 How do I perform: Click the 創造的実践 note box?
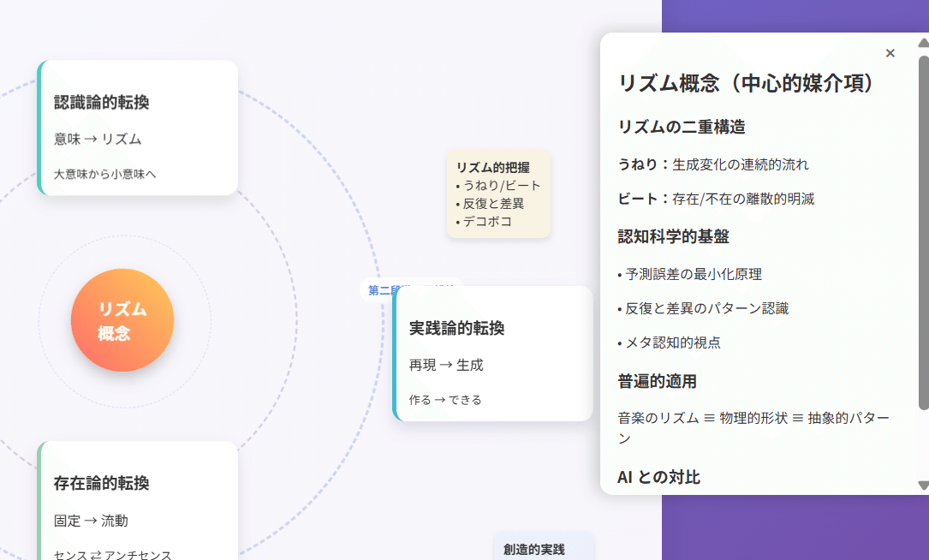[544, 546]
